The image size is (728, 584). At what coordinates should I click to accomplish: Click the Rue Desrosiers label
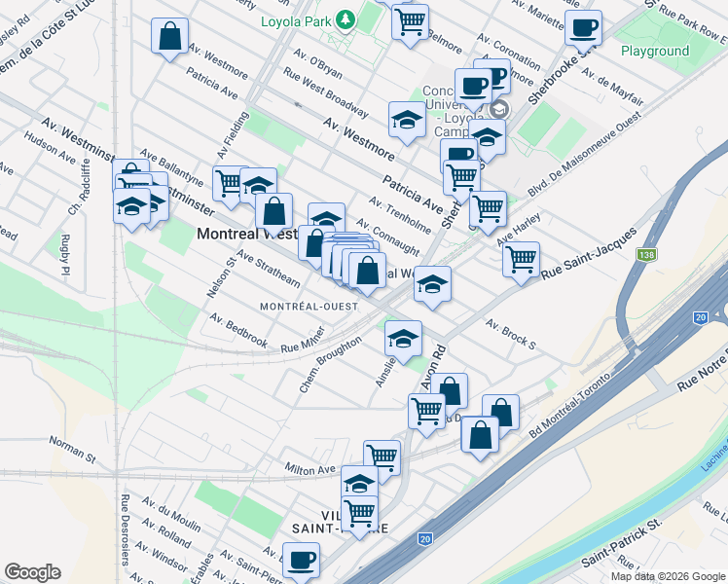125,529
